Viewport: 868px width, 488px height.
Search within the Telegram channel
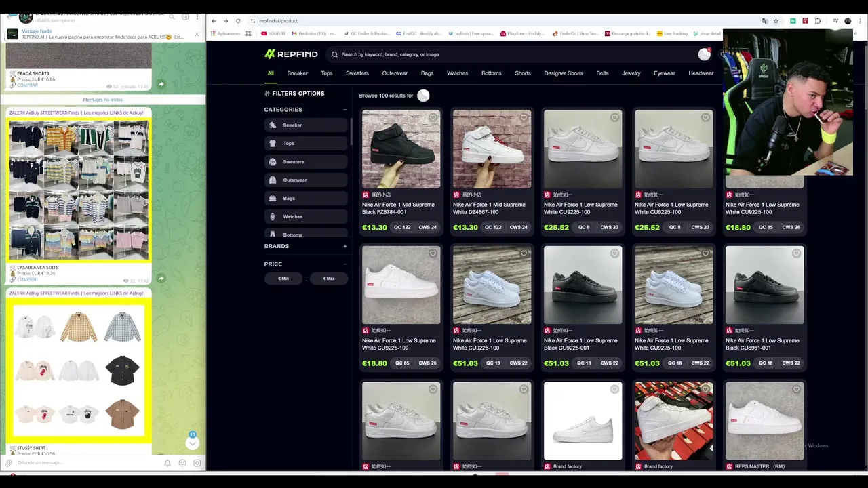[172, 17]
